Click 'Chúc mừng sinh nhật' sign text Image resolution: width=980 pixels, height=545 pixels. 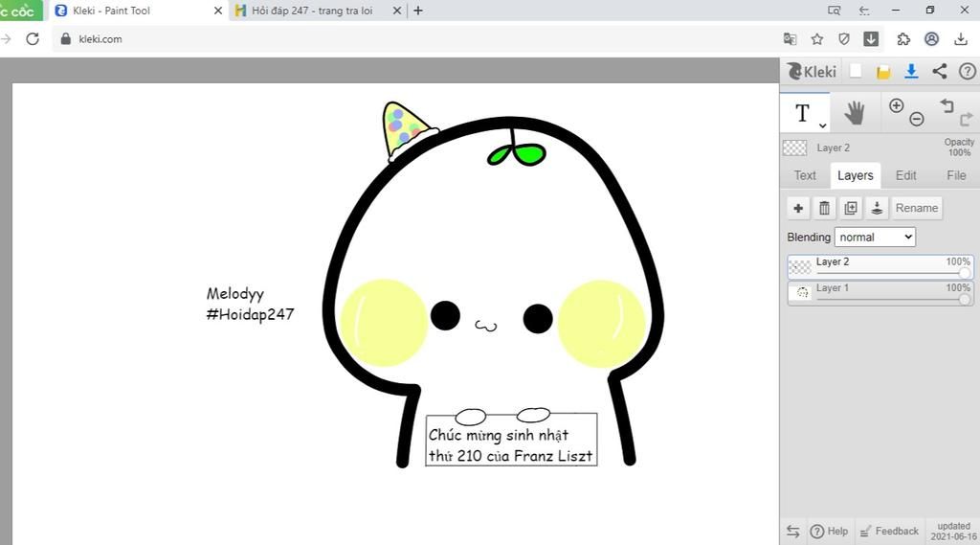click(499, 435)
